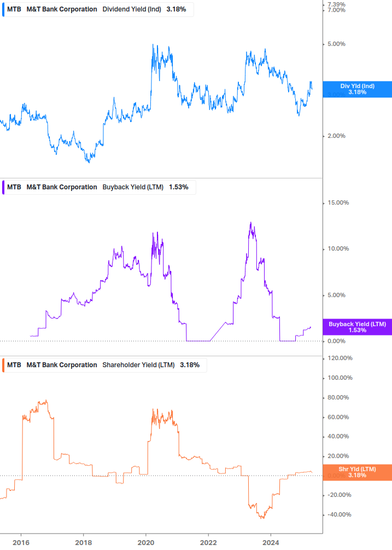Click the 120.00% tick on shareholder yield axis
392x550 pixels.
coord(340,358)
